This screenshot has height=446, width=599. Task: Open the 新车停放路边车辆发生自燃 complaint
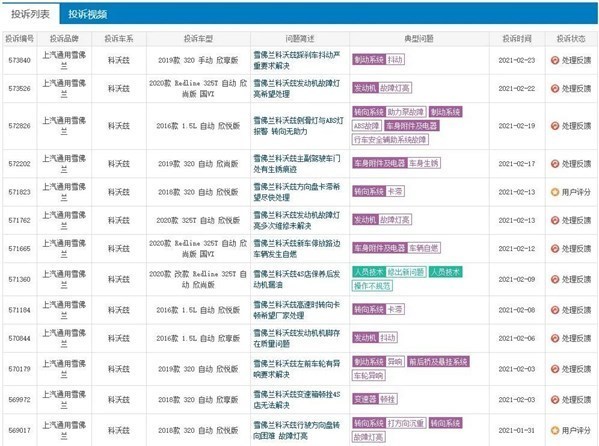tap(297, 248)
